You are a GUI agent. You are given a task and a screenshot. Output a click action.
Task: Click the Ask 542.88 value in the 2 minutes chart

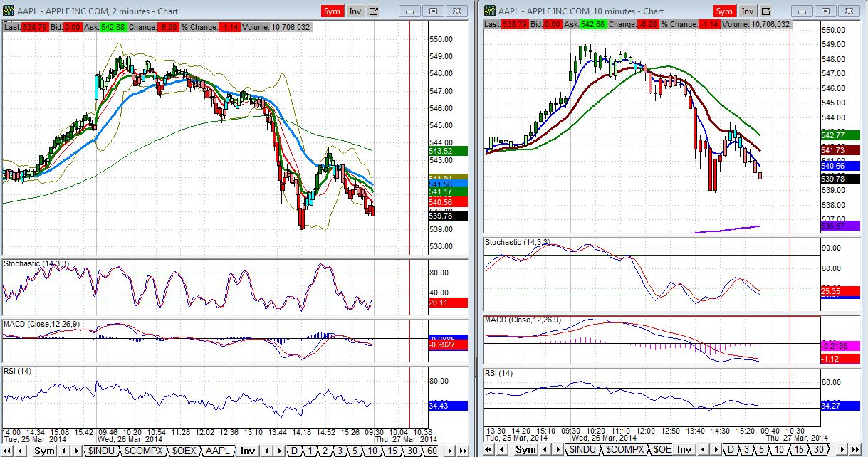click(112, 26)
